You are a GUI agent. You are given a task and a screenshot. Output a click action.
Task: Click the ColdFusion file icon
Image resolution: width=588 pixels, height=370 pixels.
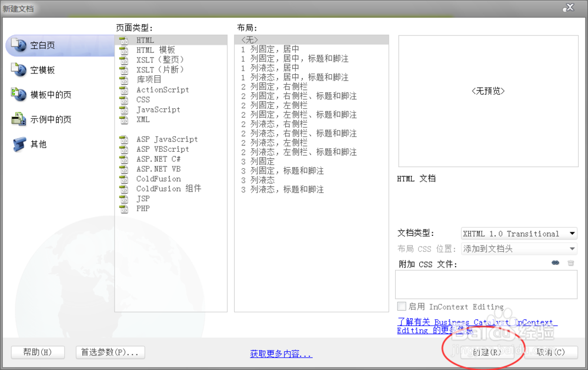point(123,179)
